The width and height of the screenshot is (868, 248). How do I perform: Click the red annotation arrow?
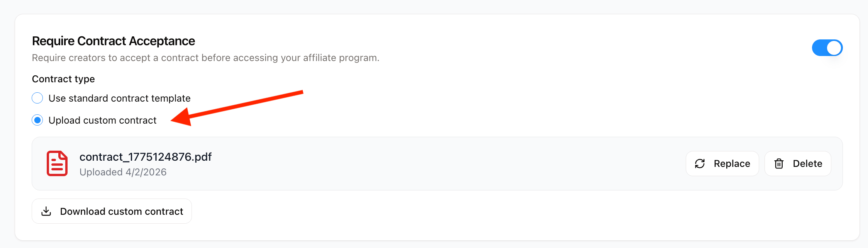click(237, 108)
